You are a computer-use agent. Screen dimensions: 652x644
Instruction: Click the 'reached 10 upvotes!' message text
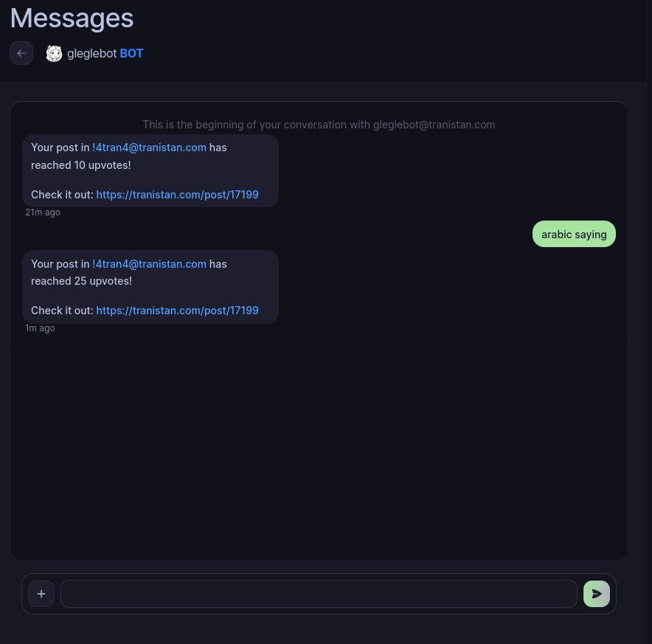81,165
